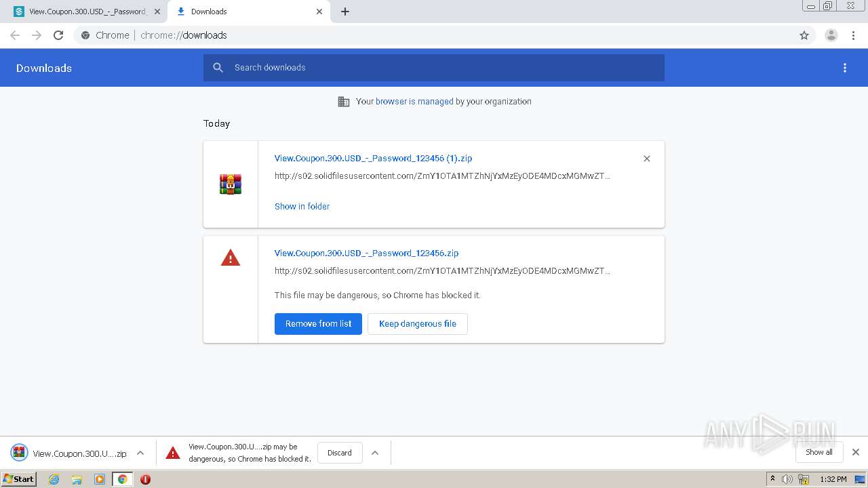This screenshot has height=488, width=868.
Task: Open the user profile avatar
Action: coord(831,35)
